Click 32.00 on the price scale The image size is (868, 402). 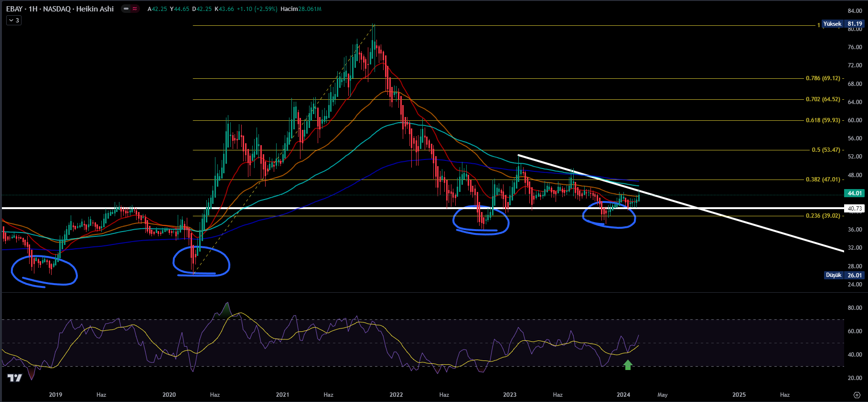click(855, 248)
